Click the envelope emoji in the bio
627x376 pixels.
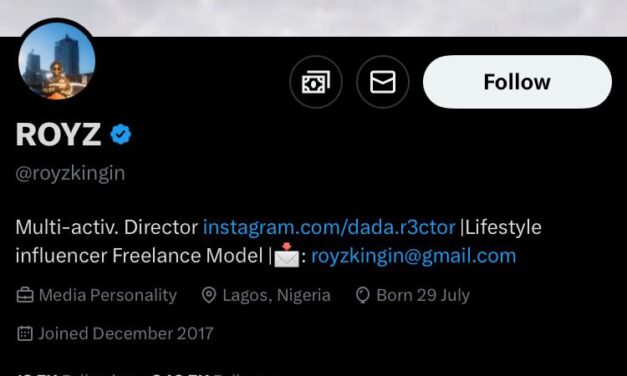286,255
